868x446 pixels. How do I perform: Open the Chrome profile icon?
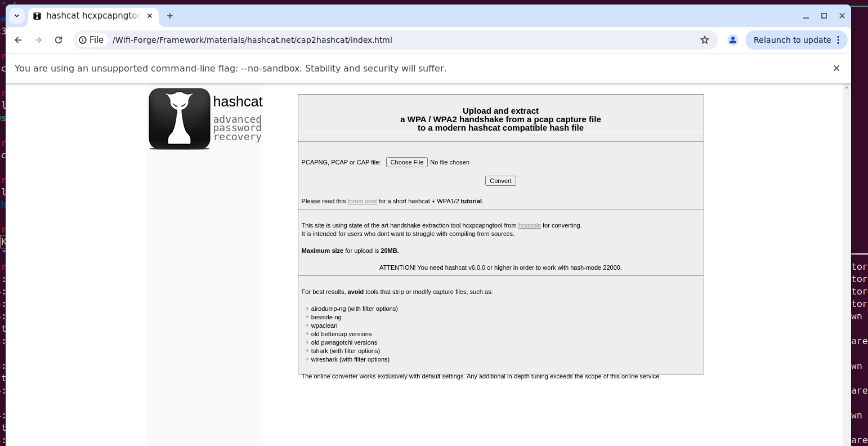point(733,40)
